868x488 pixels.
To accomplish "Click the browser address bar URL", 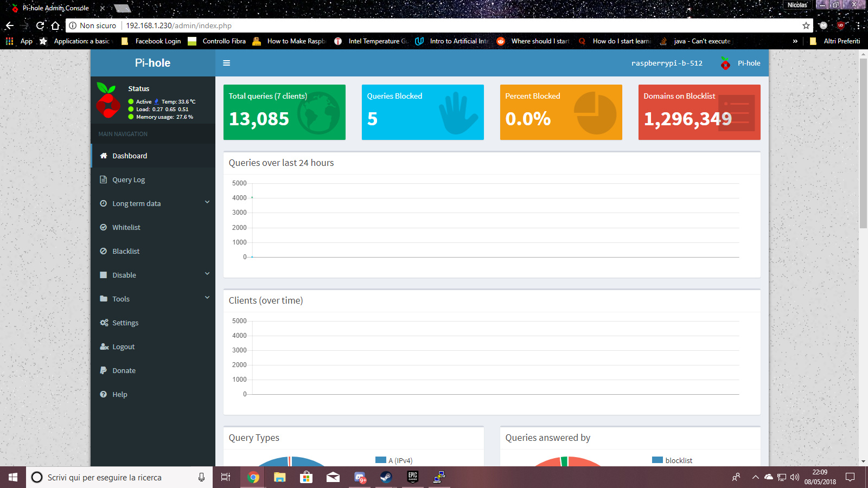I will [179, 25].
